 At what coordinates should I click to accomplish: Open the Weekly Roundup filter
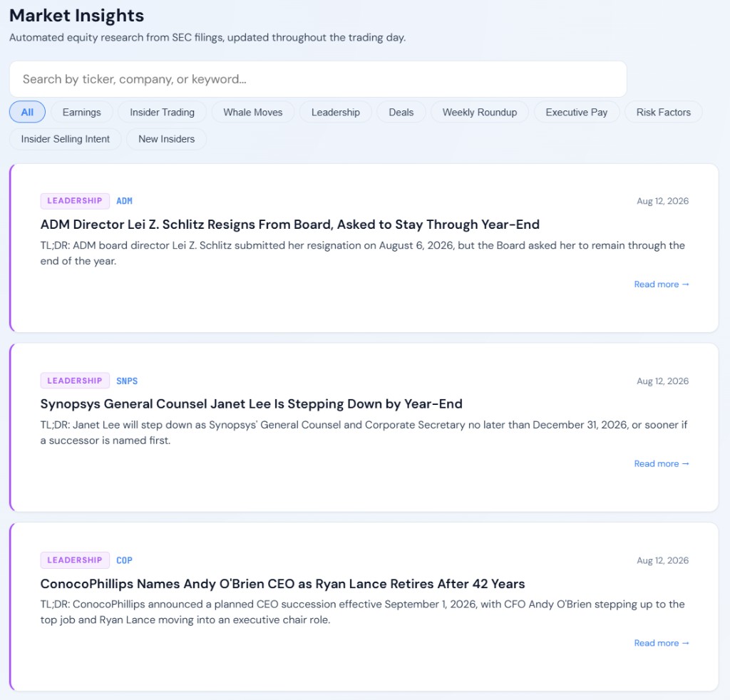coord(480,112)
